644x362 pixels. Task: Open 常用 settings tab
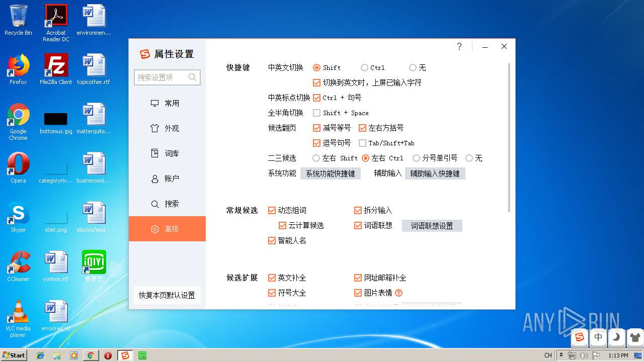[167, 103]
